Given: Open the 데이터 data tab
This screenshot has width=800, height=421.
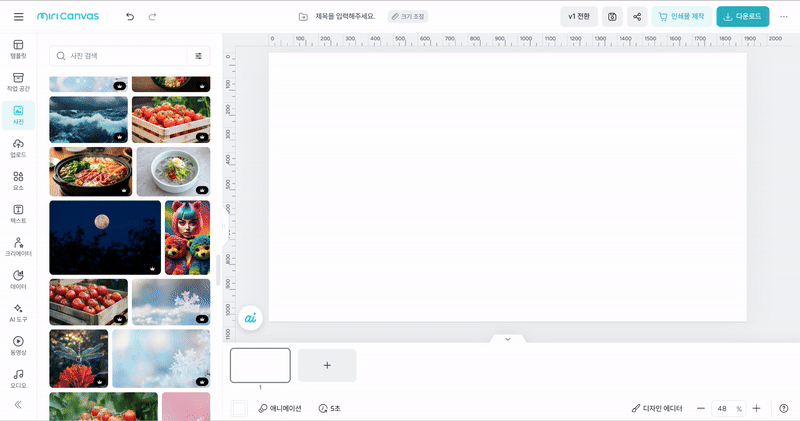Looking at the screenshot, I should [x=18, y=280].
